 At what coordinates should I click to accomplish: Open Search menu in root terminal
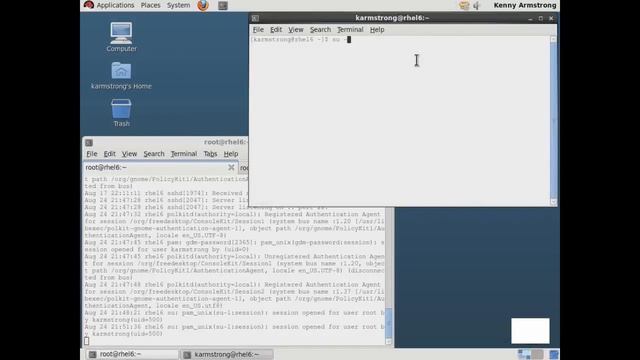coord(154,153)
